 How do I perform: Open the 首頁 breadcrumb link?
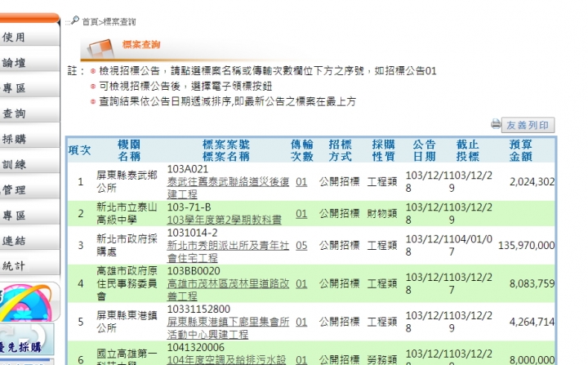coord(90,22)
